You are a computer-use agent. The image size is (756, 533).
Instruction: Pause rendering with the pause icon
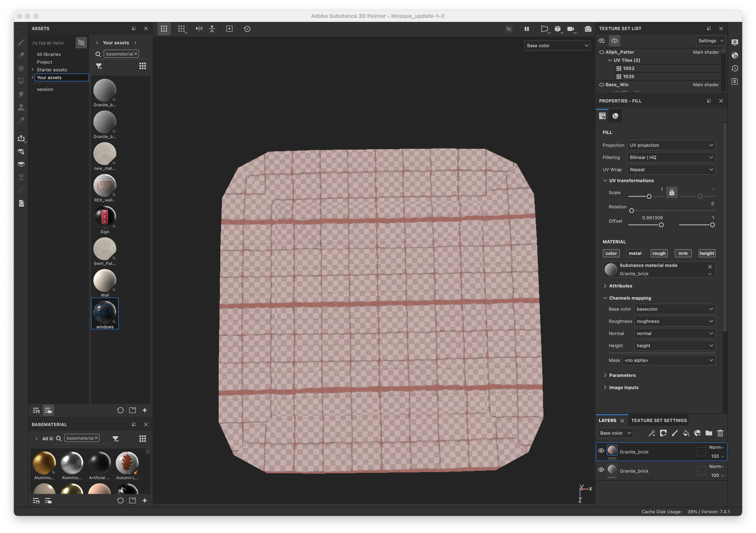527,29
